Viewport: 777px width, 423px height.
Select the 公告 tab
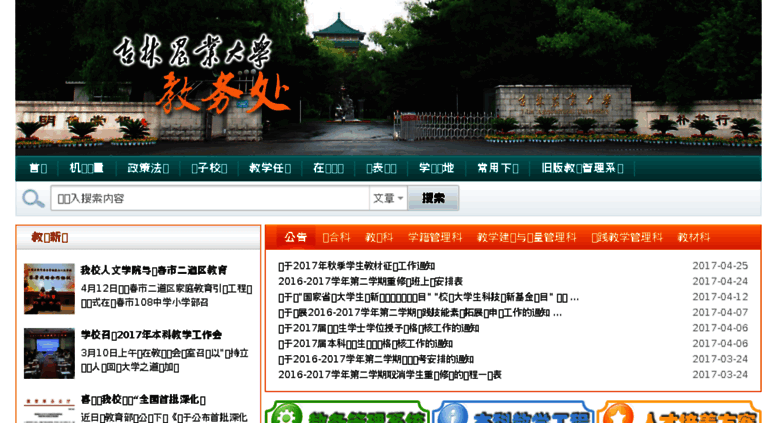[x=295, y=237]
